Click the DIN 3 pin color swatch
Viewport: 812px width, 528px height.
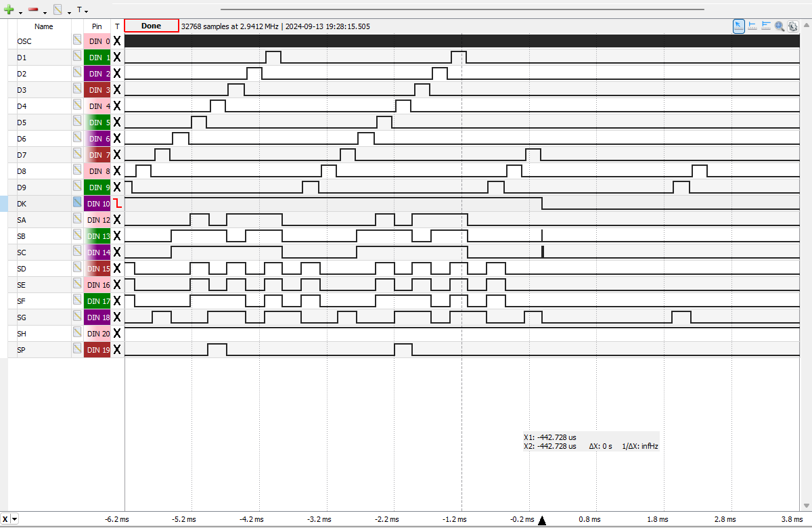pyautogui.click(x=97, y=90)
